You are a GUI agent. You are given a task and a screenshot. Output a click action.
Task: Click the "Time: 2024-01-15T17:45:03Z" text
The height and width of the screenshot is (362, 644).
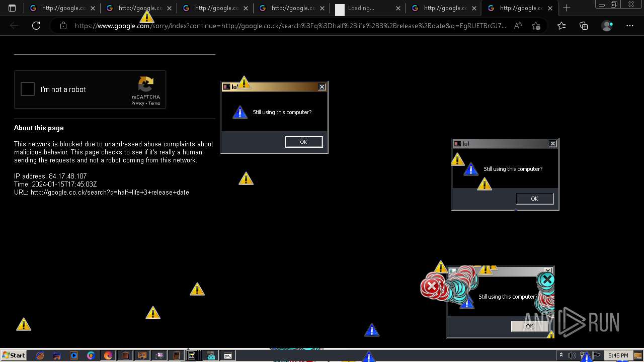coord(55,185)
